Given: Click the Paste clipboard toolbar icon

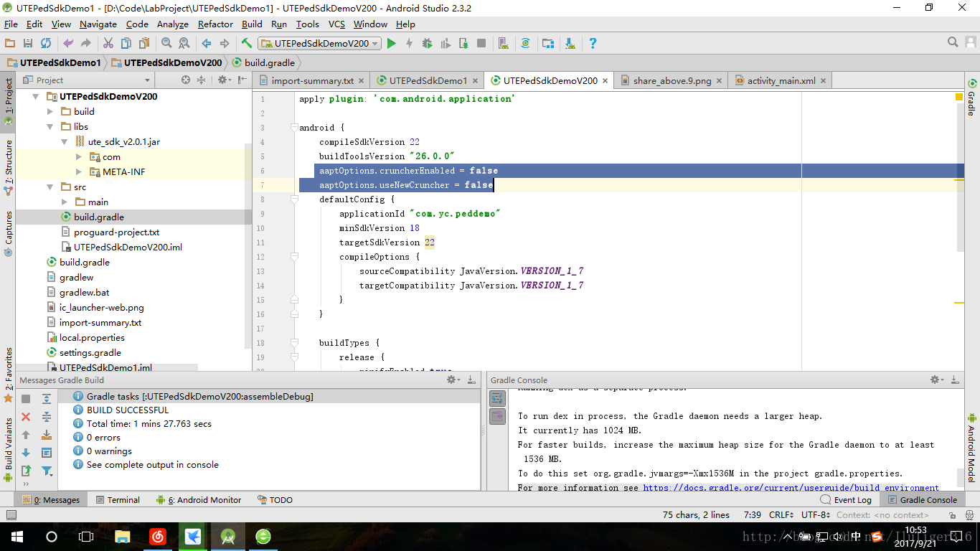Looking at the screenshot, I should coord(144,43).
